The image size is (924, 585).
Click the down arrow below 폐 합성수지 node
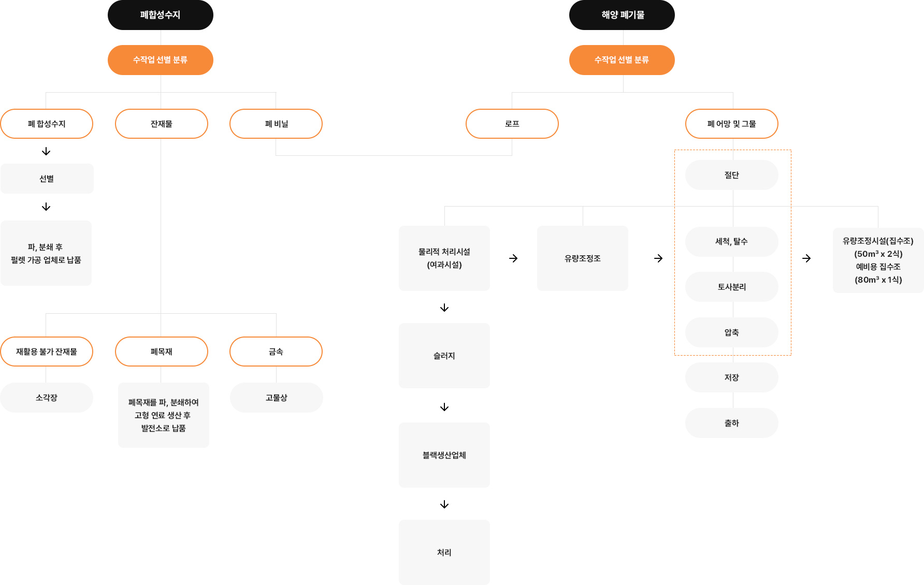click(46, 152)
